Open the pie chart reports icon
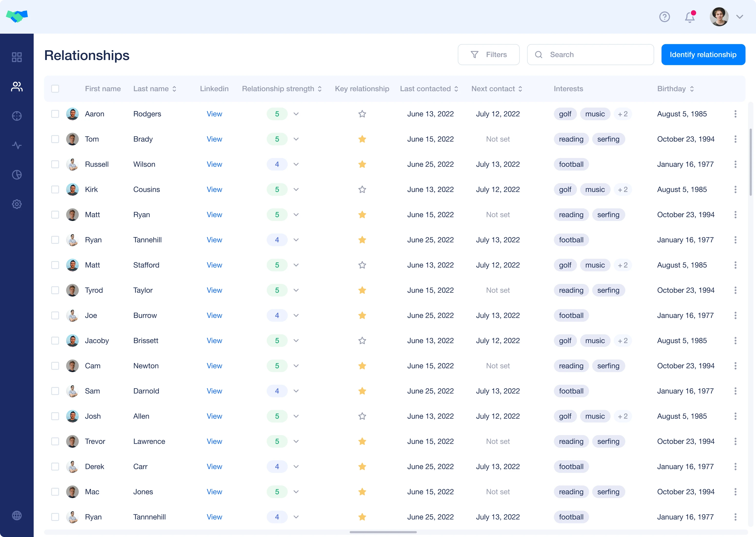756x537 pixels. click(x=17, y=175)
